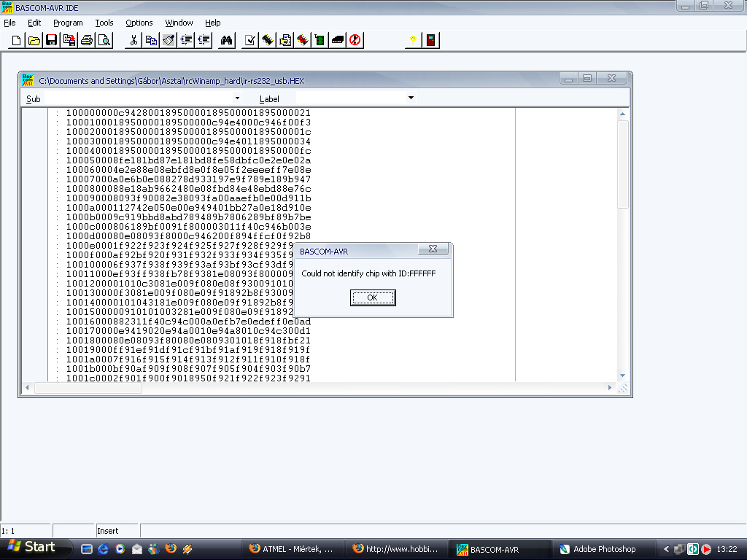Click the Paste brush toolbar icon
The width and height of the screenshot is (747, 560).
click(169, 41)
